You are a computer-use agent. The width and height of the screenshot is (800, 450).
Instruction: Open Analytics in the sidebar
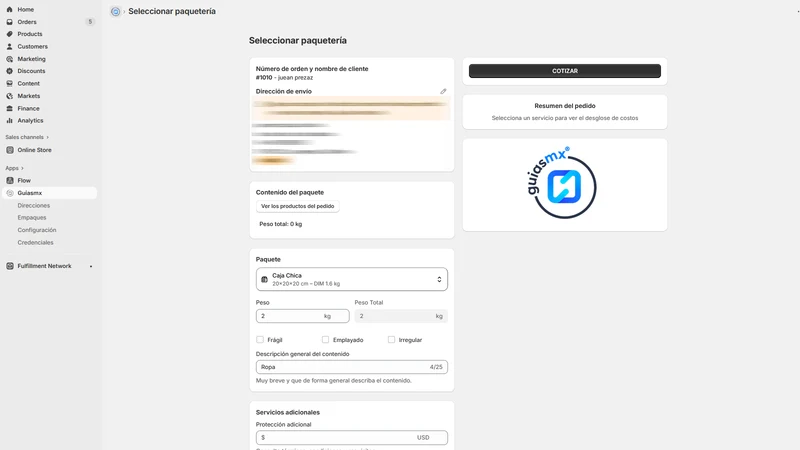tap(30, 120)
